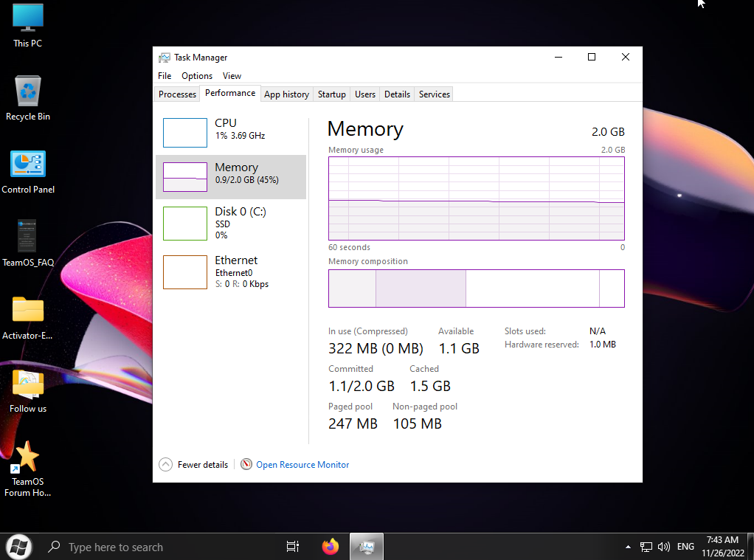Image resolution: width=754 pixels, height=560 pixels.
Task: Open Control Panel desktop icon
Action: point(27,172)
